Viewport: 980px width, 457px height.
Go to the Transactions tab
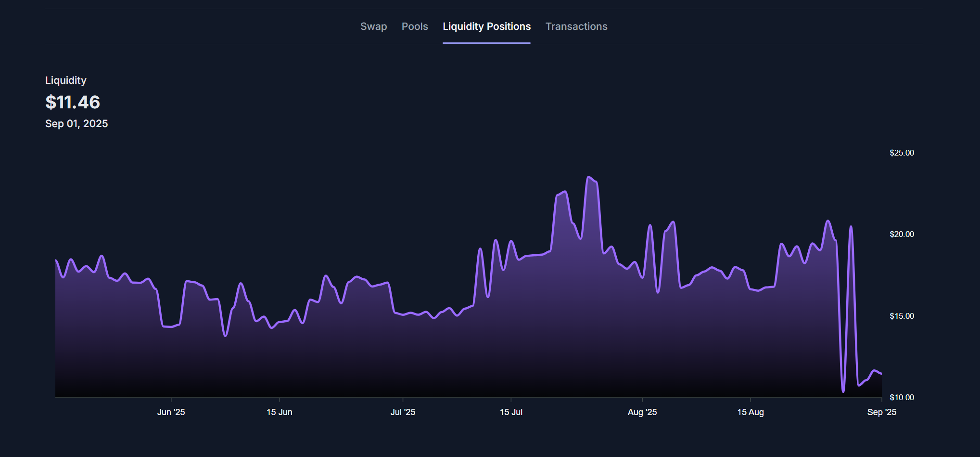[576, 26]
